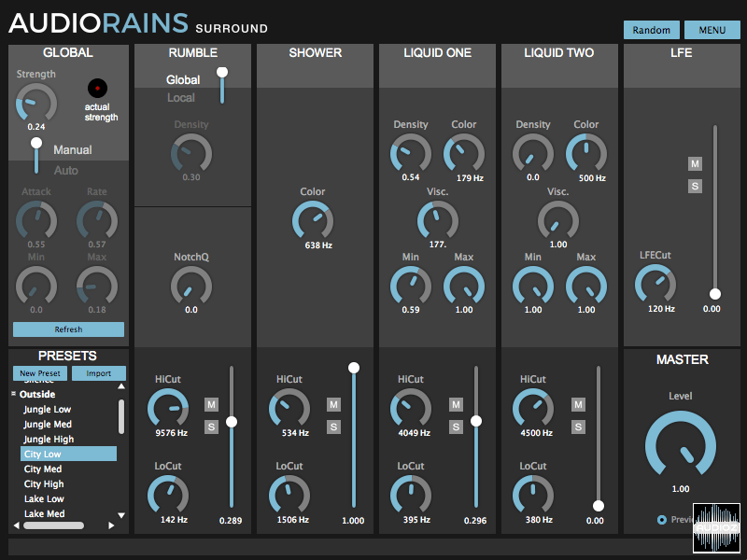Click the Rumble level fader handle

tap(232, 422)
